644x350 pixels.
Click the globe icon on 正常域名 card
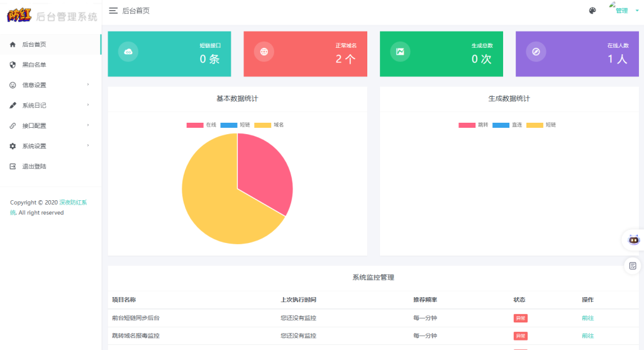tap(264, 52)
